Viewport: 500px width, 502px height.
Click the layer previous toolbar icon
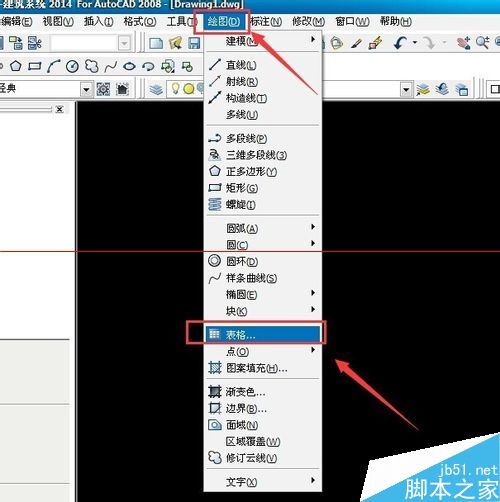442,89
